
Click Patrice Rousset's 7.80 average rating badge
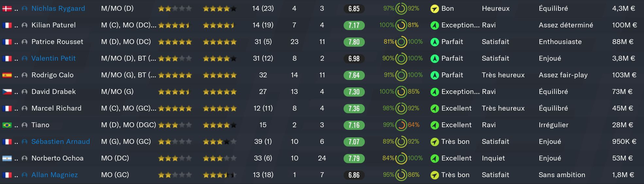(x=354, y=42)
